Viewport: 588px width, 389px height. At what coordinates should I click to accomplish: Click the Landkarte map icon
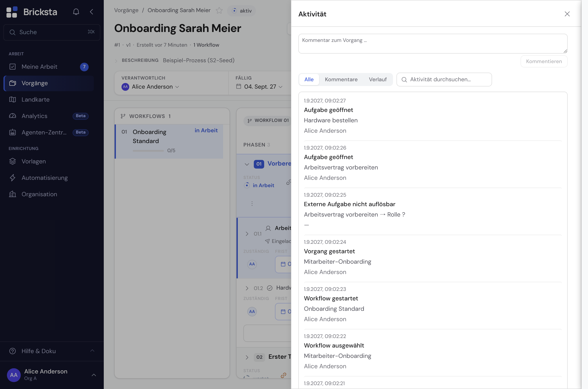[12, 99]
